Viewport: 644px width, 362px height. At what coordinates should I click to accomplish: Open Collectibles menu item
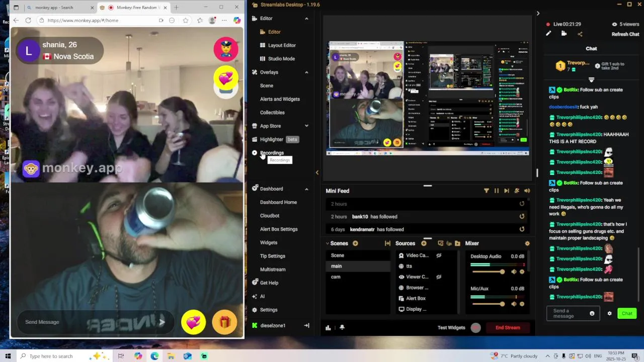(272, 113)
